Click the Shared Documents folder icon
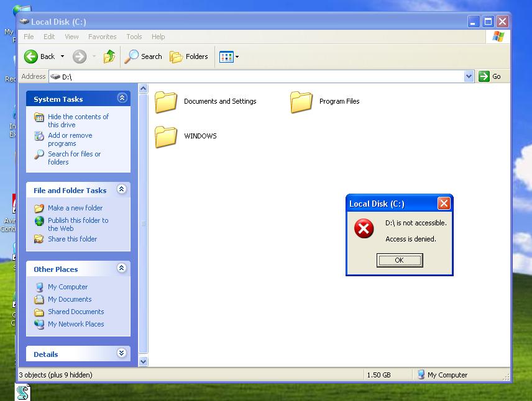Image resolution: width=532 pixels, height=401 pixels. [x=39, y=312]
